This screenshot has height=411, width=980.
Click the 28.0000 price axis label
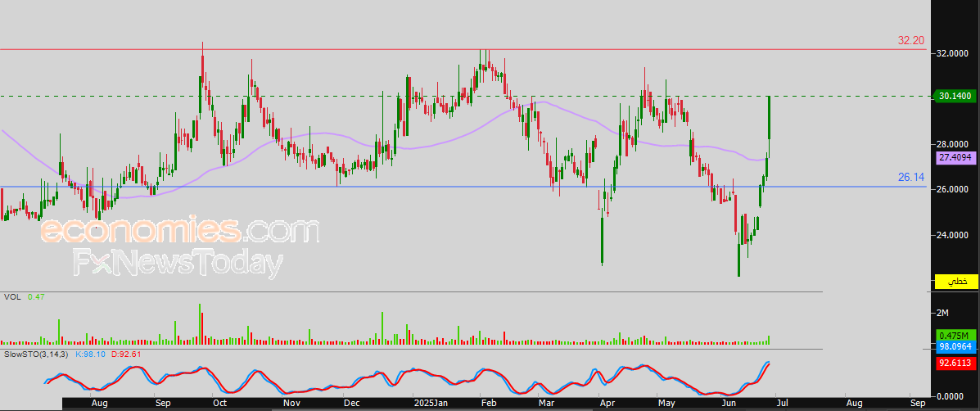[x=954, y=144]
